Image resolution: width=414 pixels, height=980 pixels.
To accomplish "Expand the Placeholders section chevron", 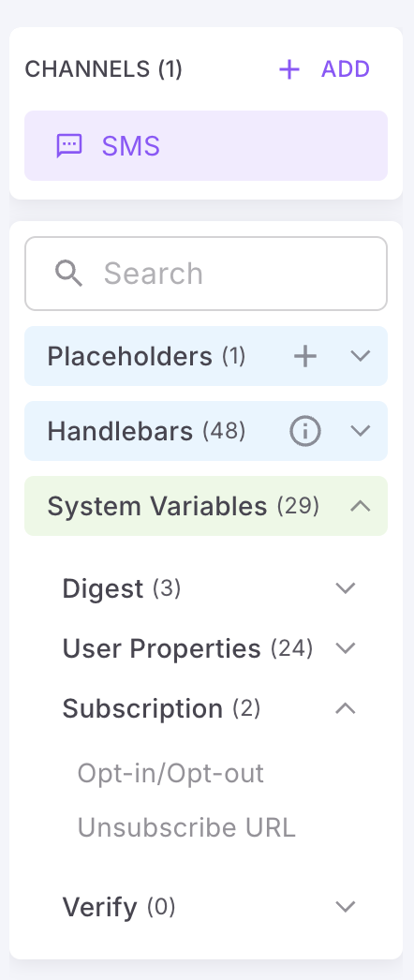I will pos(361,356).
